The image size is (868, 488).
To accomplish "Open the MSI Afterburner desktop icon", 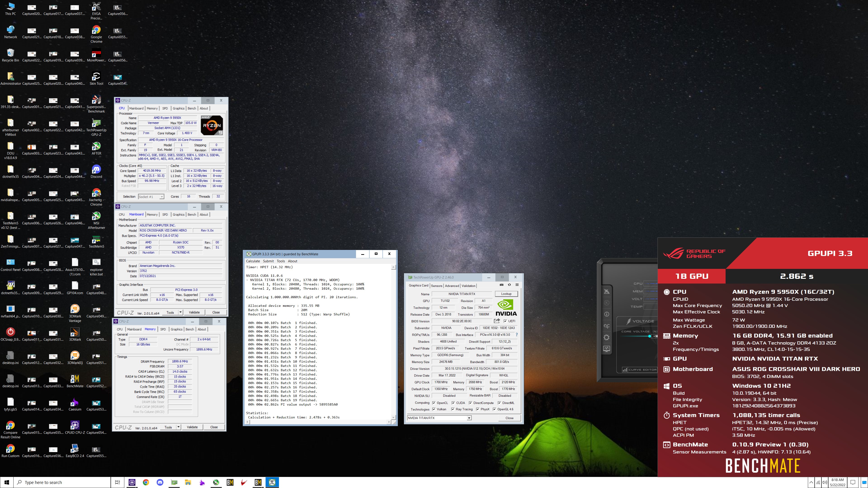I will (96, 220).
